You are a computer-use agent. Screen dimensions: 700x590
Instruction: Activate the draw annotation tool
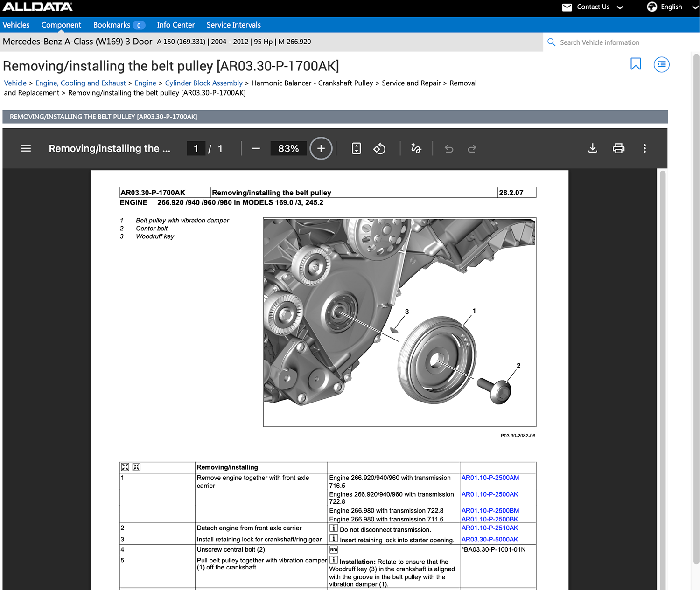(x=416, y=148)
